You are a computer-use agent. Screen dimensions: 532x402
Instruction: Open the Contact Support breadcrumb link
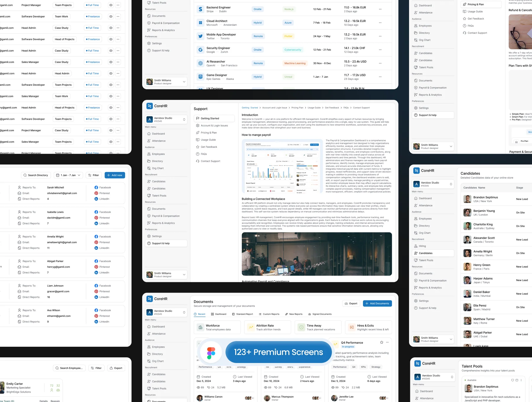click(x=361, y=108)
